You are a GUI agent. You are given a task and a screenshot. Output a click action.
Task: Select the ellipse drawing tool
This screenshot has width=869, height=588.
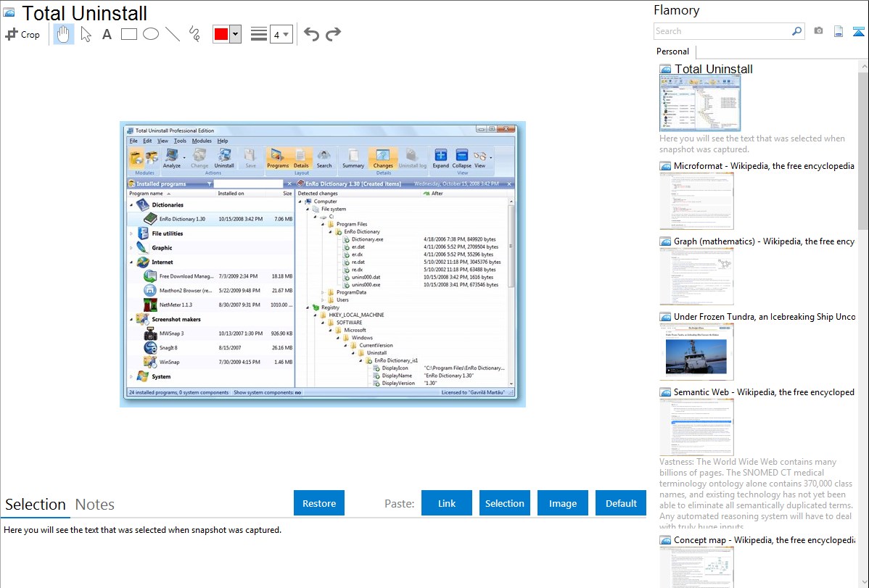point(151,34)
